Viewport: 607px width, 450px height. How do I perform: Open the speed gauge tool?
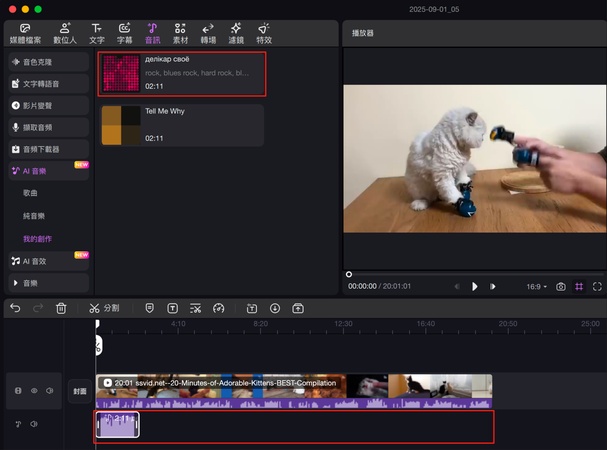(219, 308)
